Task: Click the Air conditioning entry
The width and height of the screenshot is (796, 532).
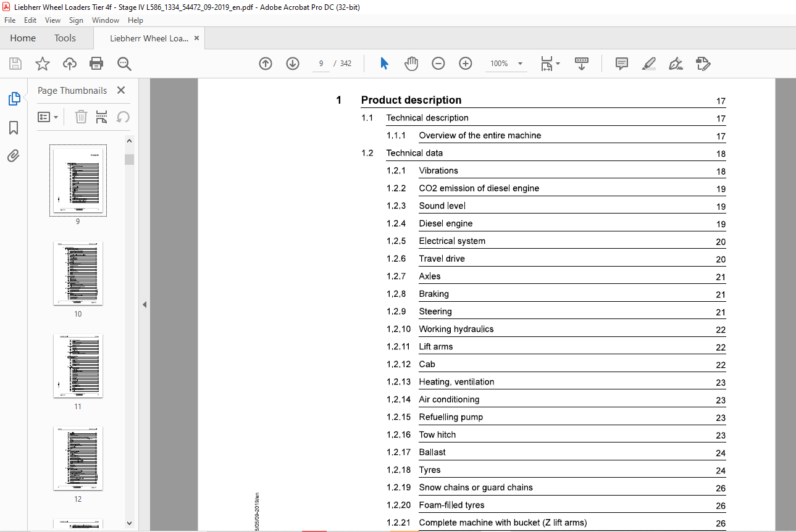Action: pyautogui.click(x=449, y=399)
